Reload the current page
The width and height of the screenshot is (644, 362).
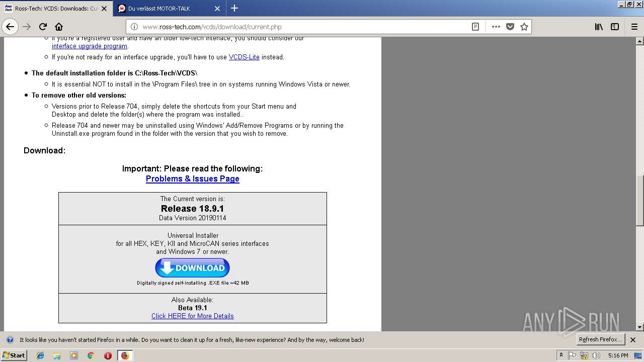click(43, 27)
